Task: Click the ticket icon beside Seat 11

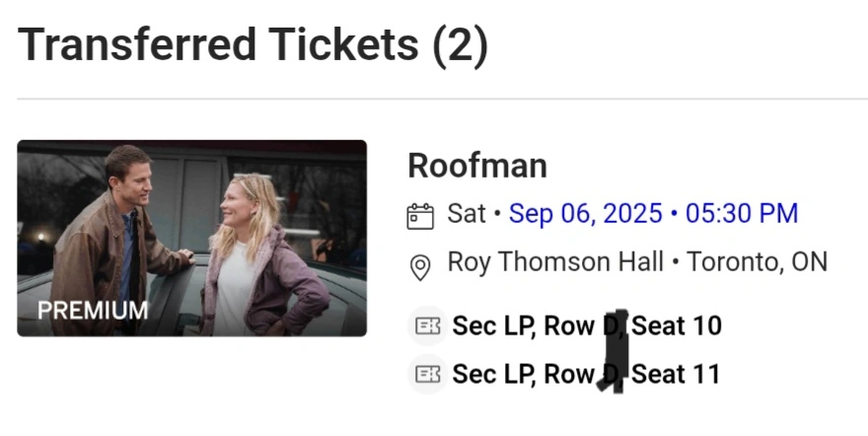Action: [427, 374]
